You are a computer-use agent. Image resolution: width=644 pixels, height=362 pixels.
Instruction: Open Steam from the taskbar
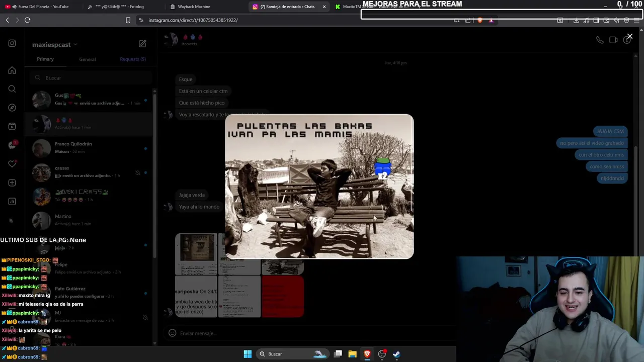click(396, 354)
